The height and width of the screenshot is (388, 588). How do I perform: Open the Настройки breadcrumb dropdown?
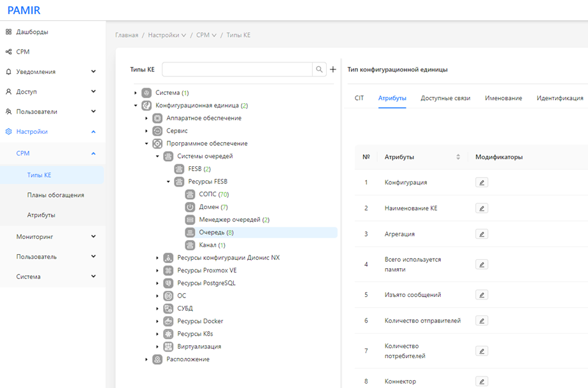tap(167, 35)
